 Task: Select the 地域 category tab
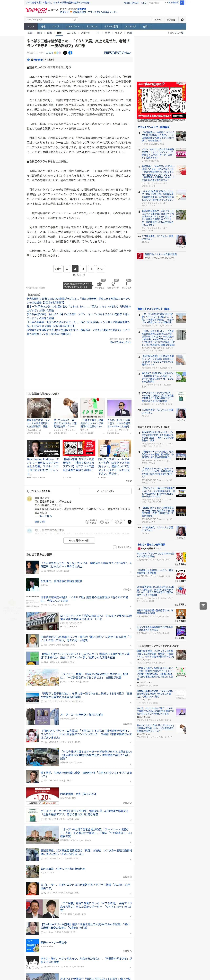coord(129,33)
